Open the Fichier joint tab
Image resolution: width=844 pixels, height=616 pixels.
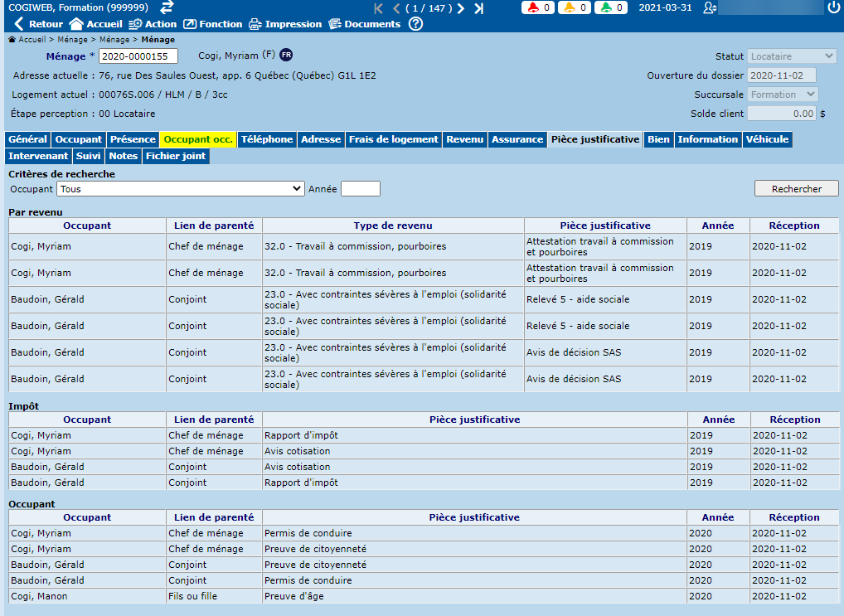point(176,156)
